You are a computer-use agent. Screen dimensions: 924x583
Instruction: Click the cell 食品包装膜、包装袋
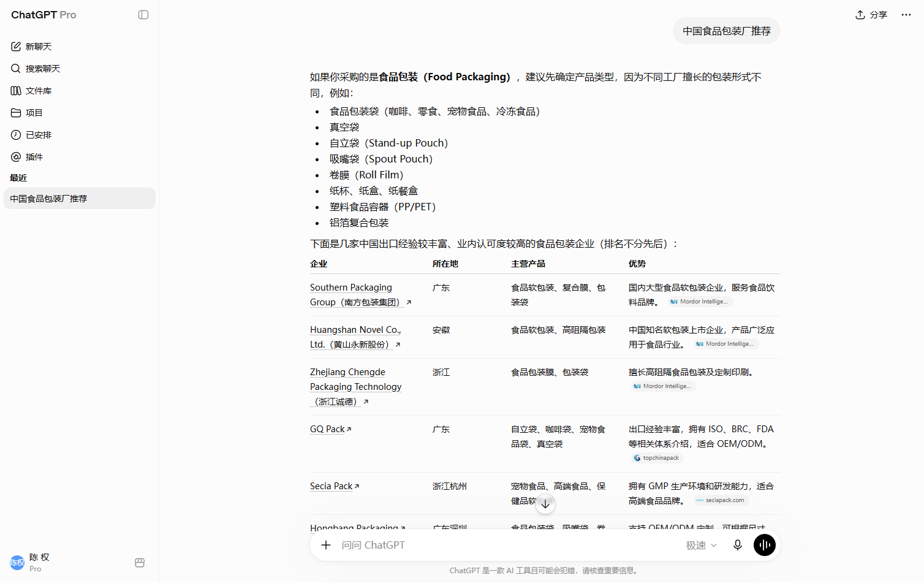pyautogui.click(x=550, y=372)
